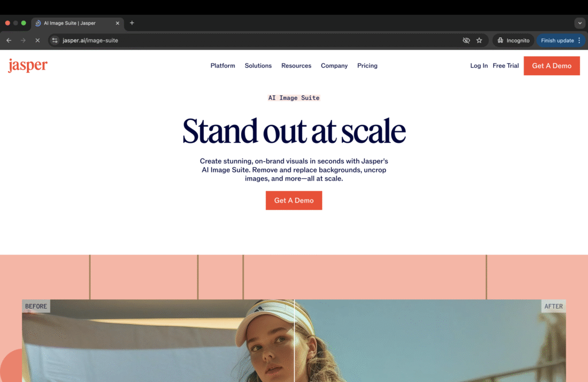588x382 pixels.
Task: Bookmark this page with the star icon
Action: click(479, 41)
